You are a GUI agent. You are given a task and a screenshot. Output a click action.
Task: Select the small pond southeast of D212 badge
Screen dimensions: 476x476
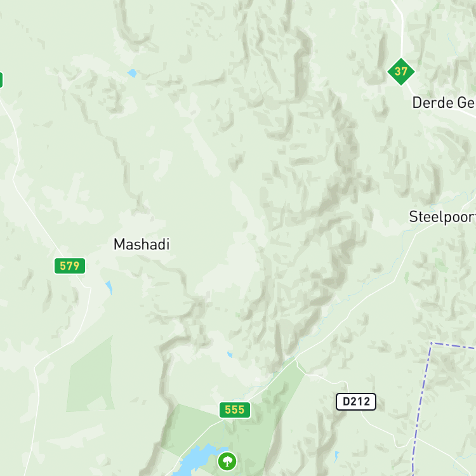click(336, 456)
